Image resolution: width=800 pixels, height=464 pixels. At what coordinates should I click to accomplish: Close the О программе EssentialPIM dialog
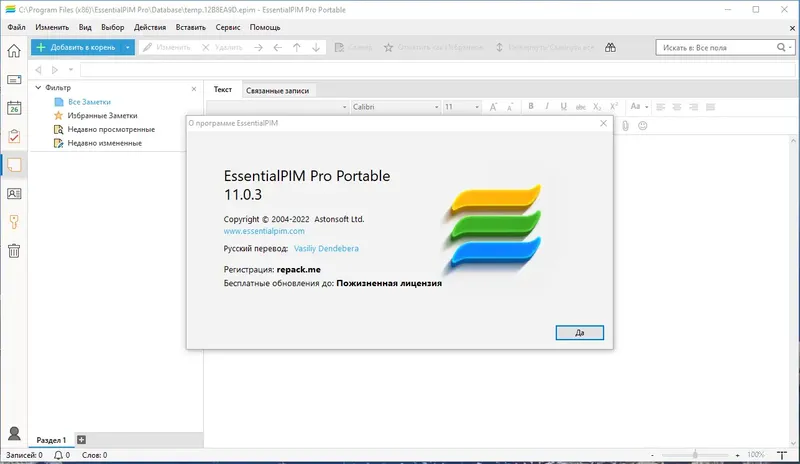coord(604,123)
